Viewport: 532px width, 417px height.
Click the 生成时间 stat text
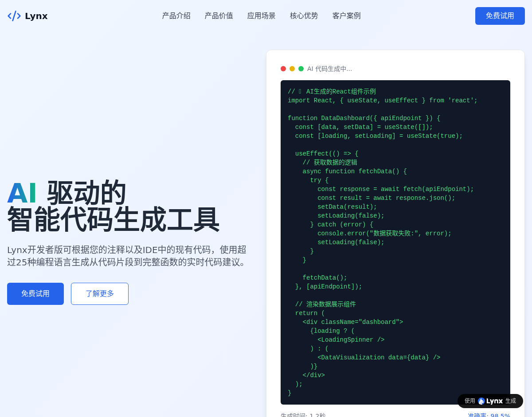click(x=303, y=415)
